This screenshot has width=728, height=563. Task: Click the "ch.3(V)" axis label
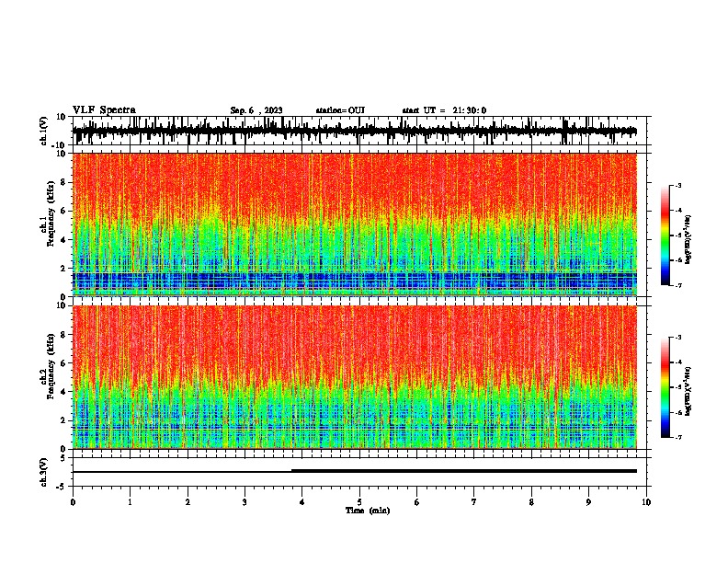coord(44,472)
